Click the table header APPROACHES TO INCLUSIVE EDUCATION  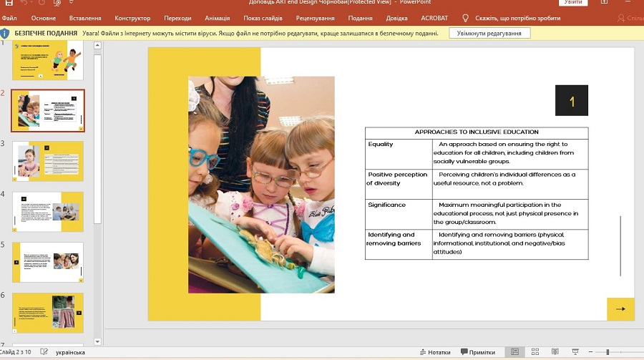477,132
